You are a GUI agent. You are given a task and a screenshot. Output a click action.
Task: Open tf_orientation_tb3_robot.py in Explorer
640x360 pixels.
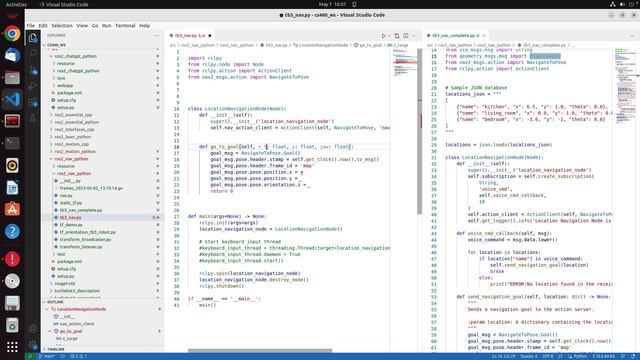coord(102,232)
